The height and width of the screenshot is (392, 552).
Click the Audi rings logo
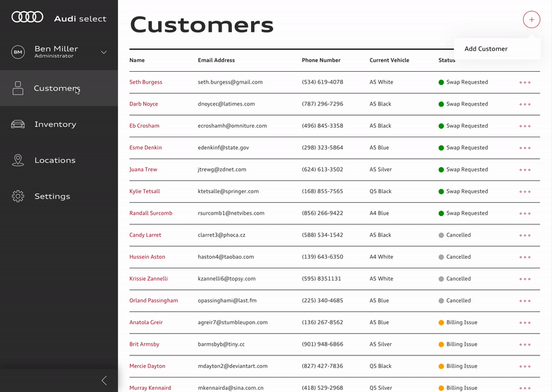tap(28, 17)
